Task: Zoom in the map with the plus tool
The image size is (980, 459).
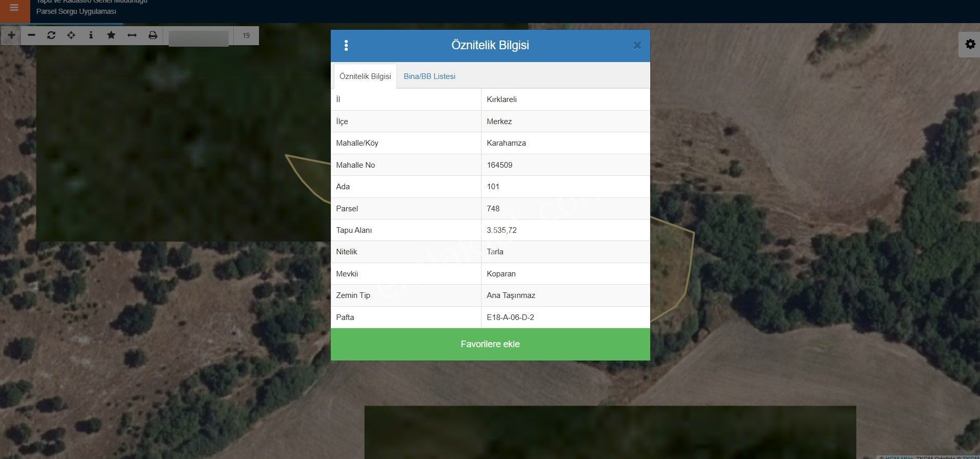Action: (x=11, y=35)
